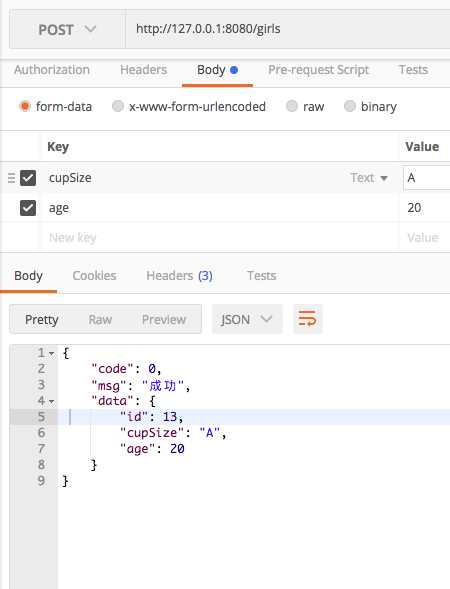Viewport: 450px width, 589px height.
Task: Switch response view to Preview
Action: [x=164, y=320]
